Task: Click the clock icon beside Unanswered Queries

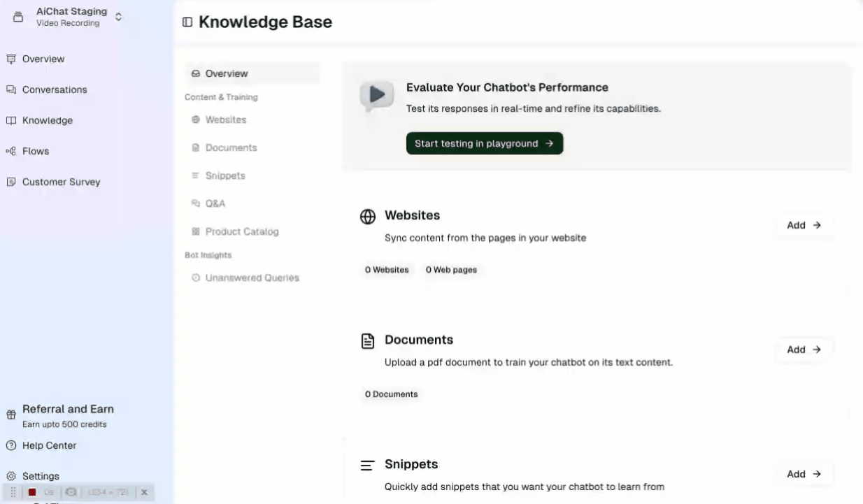Action: (196, 278)
